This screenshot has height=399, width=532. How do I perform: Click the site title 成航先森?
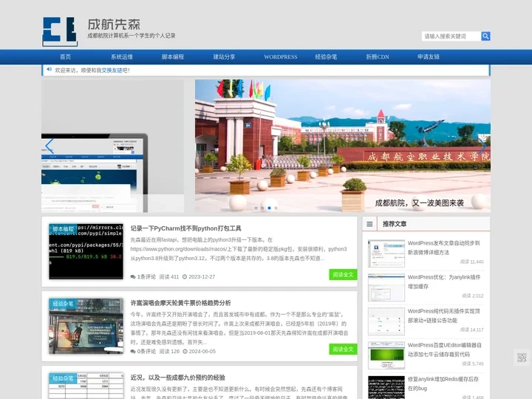click(114, 24)
